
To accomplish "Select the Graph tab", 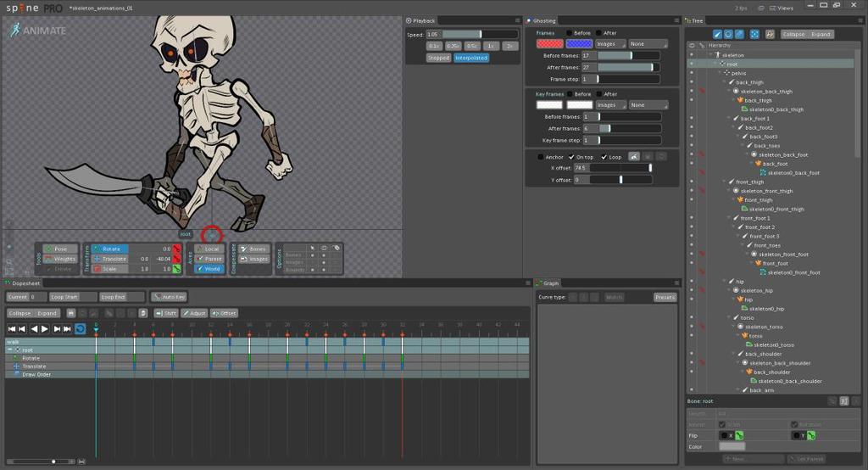I will (x=548, y=283).
